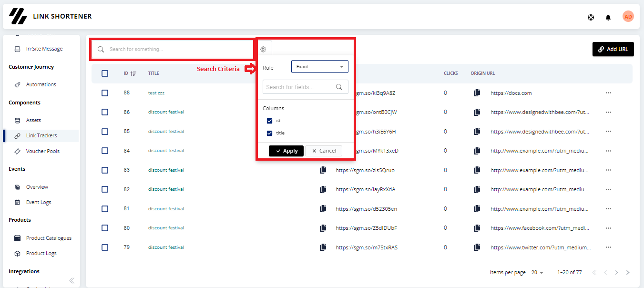Focus the Search for fields input

pyautogui.click(x=306, y=87)
